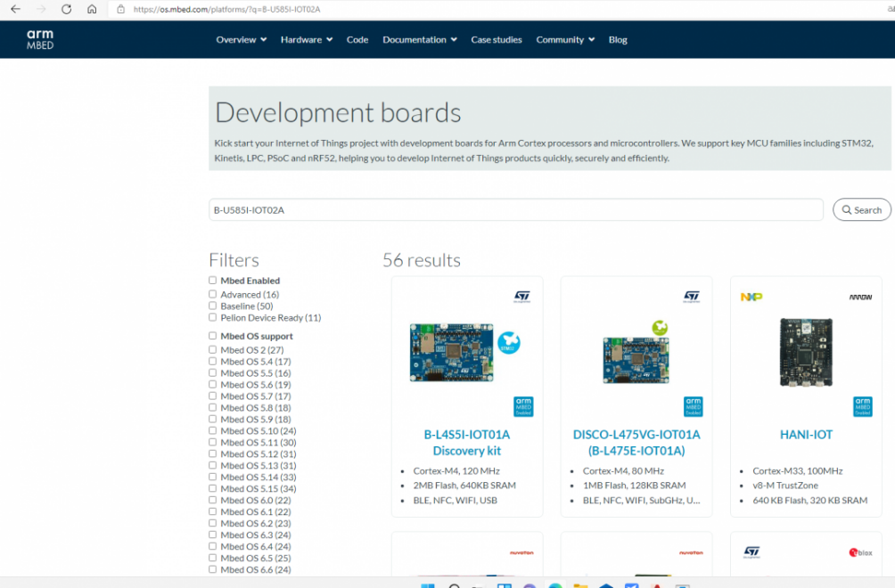The height and width of the screenshot is (588, 895).
Task: Click the Search button
Action: [x=862, y=210]
